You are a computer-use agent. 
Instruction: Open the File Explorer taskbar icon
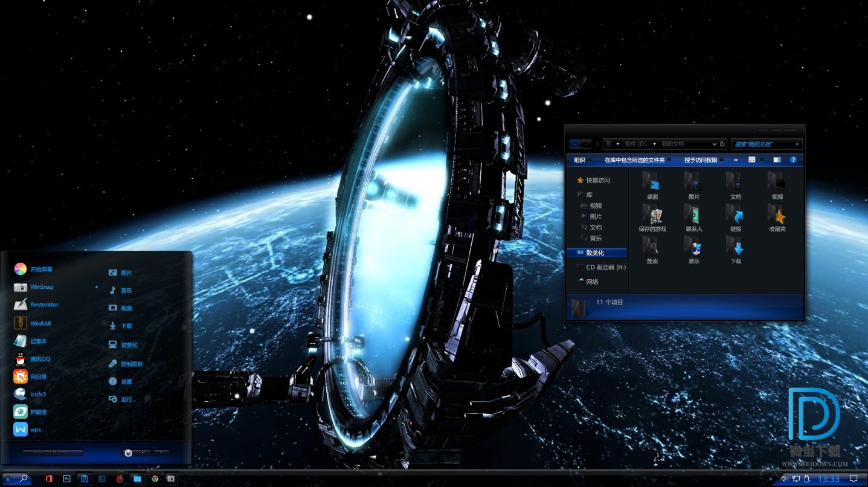(137, 479)
